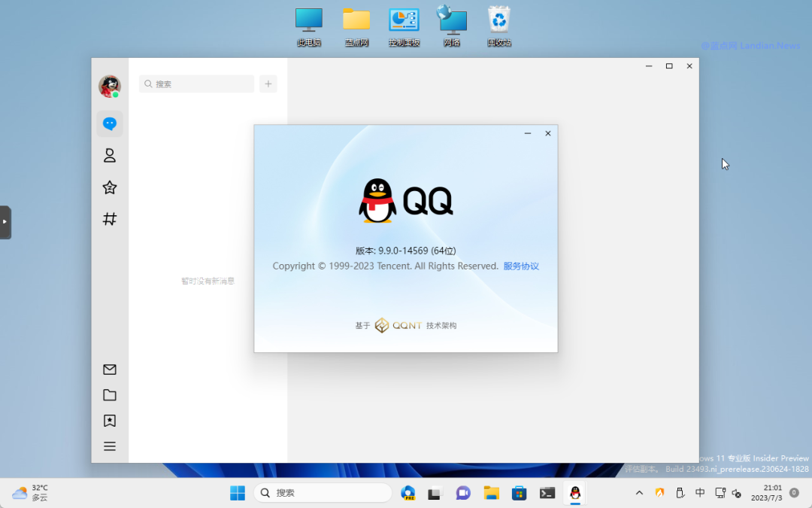Viewport: 812px width, 508px height.
Task: Open the Windows Start menu
Action: (238, 493)
